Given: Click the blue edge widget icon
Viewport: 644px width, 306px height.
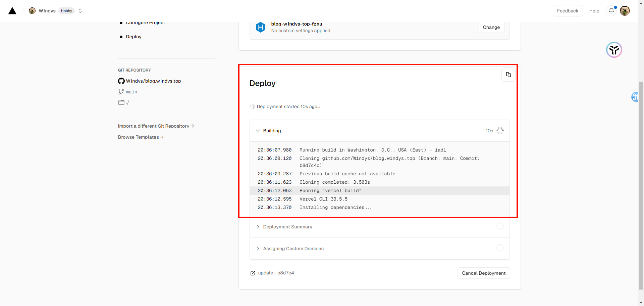Looking at the screenshot, I should pos(635,97).
